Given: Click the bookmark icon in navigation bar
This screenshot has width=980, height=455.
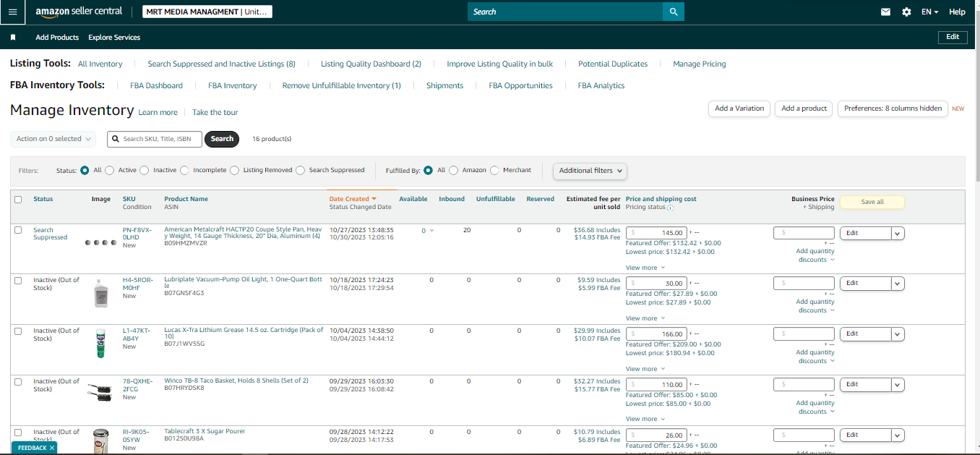Looking at the screenshot, I should (13, 37).
